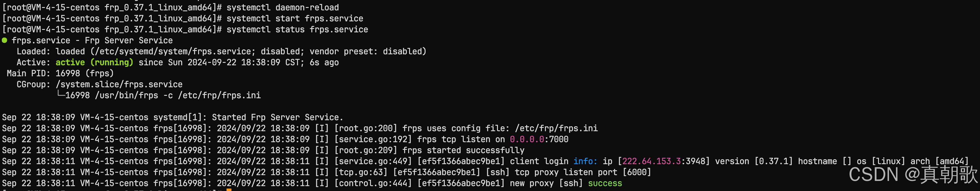Click the green "success" word

[604, 183]
